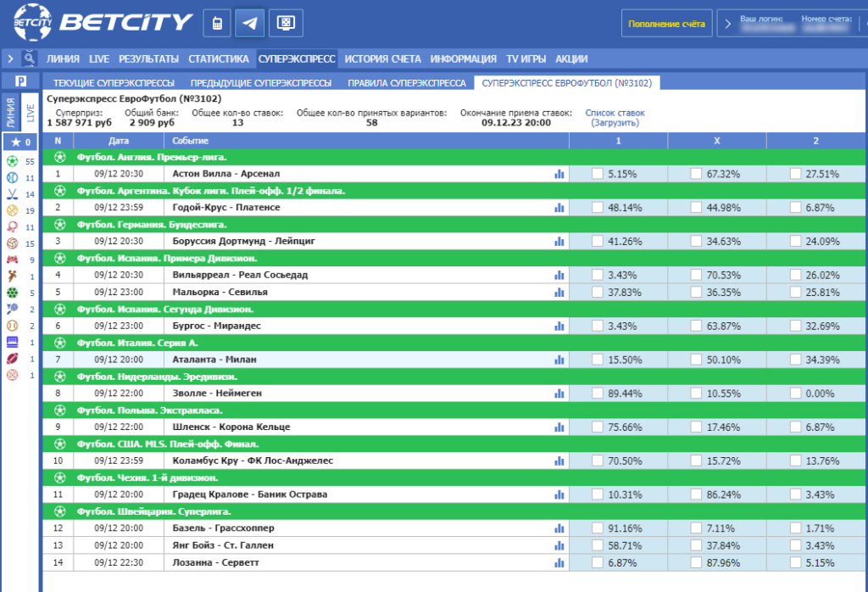The width and height of the screenshot is (868, 592).
Task: Click the BetCity logo
Action: [103, 23]
